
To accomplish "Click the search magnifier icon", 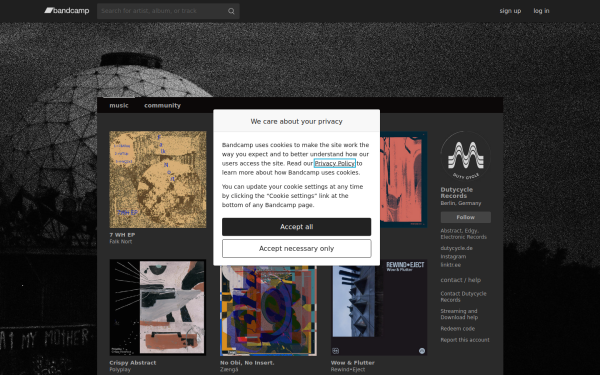I will coord(231,11).
